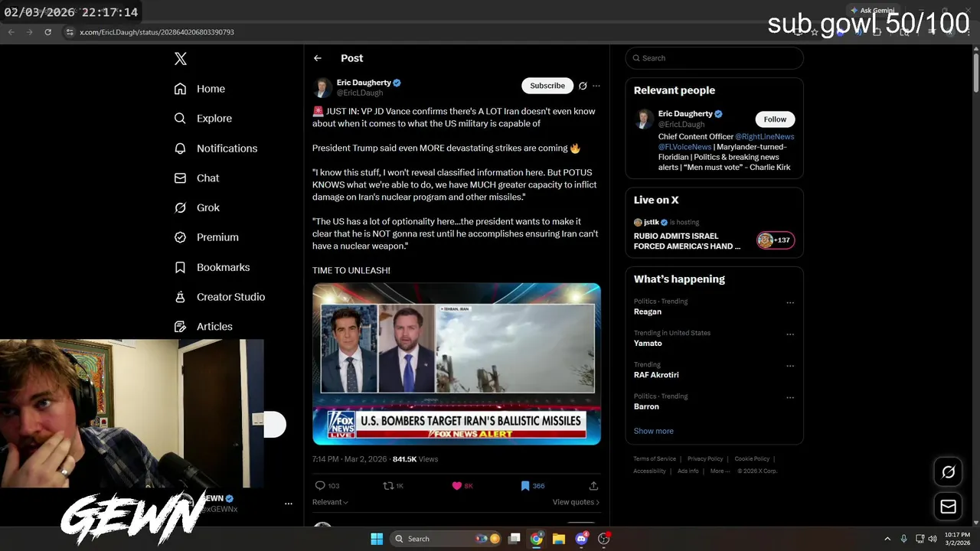
Task: Click the Home house icon
Action: click(180, 89)
